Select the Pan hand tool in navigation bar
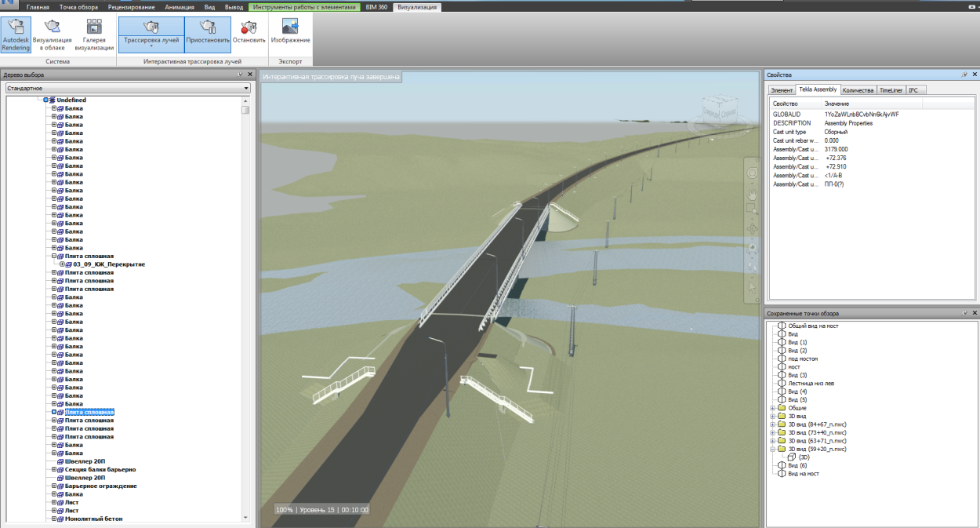Screen dimensions: 980x528 (753, 193)
